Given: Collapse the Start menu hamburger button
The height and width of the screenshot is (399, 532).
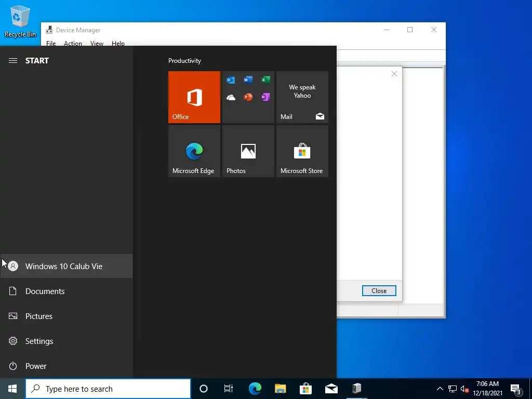Looking at the screenshot, I should (x=13, y=61).
